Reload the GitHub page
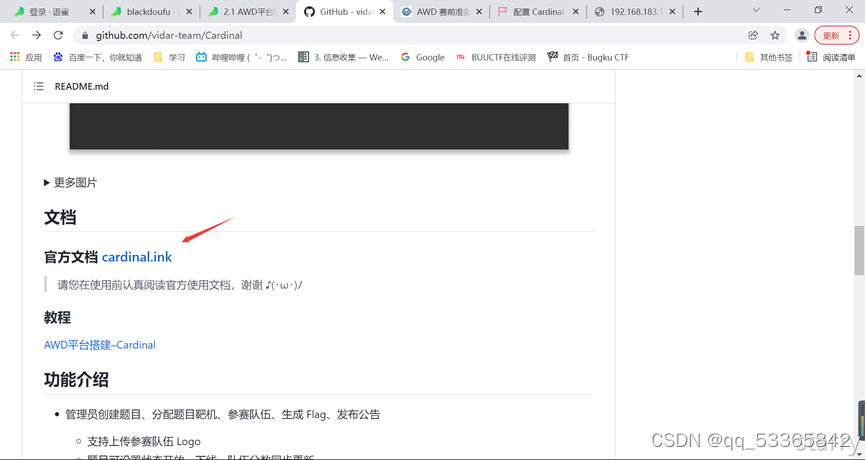 pyautogui.click(x=58, y=35)
